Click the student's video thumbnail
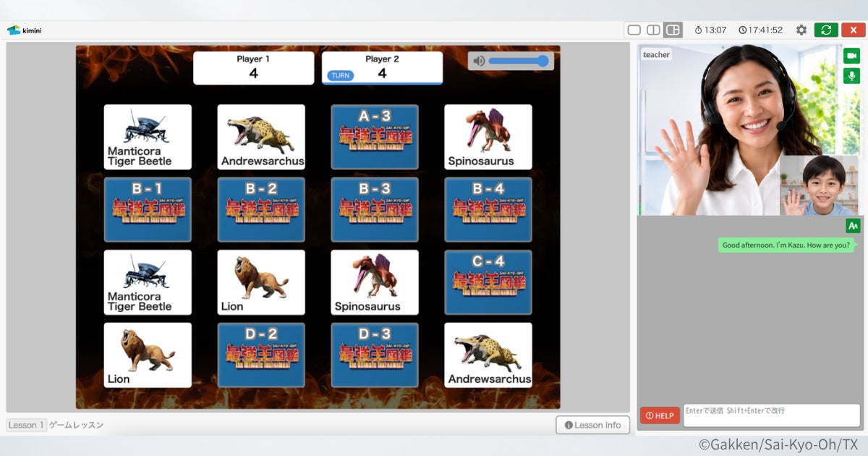 point(819,185)
